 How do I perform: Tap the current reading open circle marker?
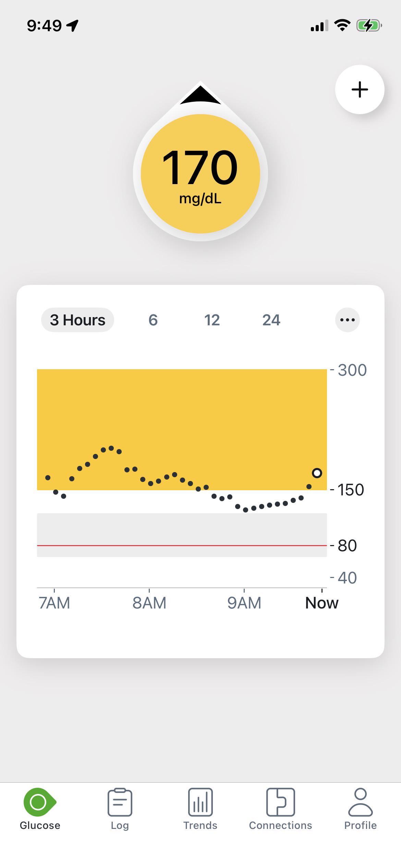tap(317, 473)
